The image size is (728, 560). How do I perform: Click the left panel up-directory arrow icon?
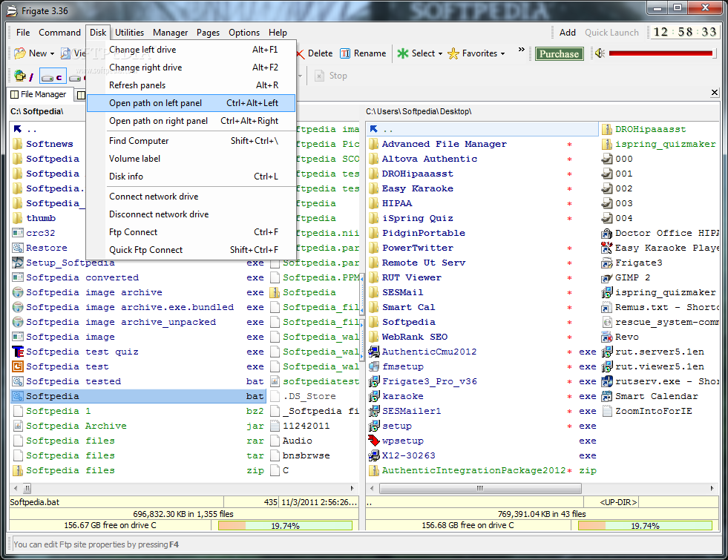(18, 129)
